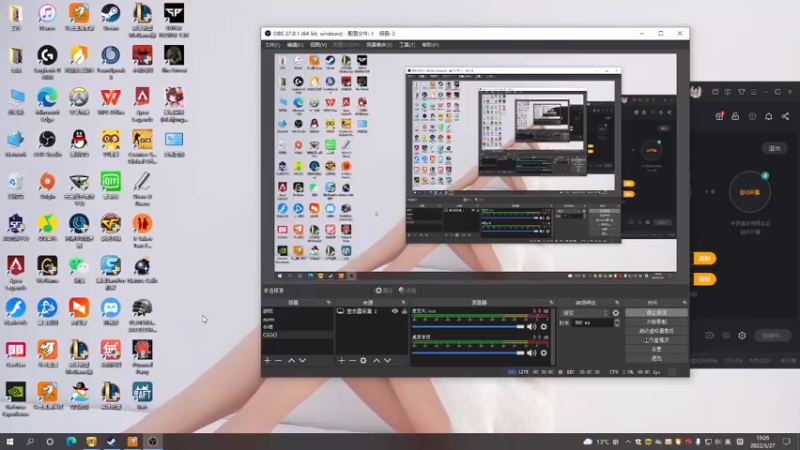This screenshot has width=800, height=450.
Task: Click source Filters button above scenes panel
Action: [x=408, y=290]
